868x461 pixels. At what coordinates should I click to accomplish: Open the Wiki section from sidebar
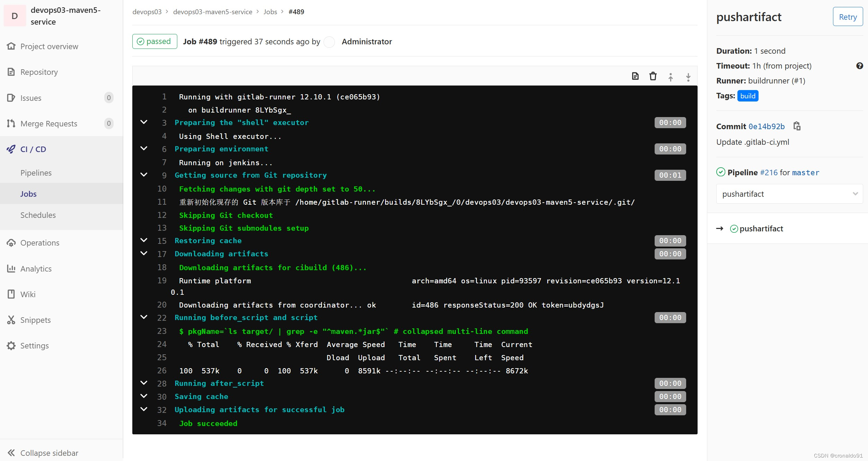[x=28, y=294]
